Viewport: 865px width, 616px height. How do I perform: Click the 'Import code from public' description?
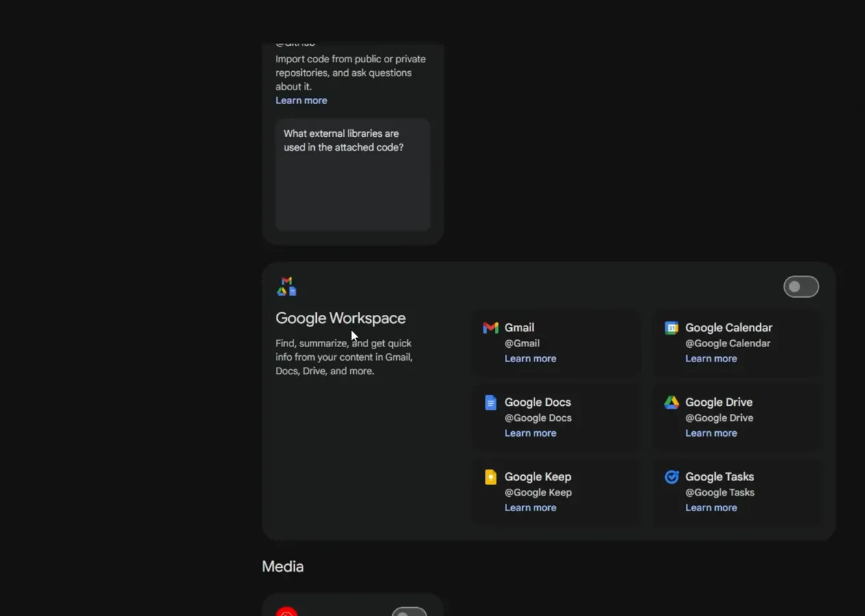point(350,73)
